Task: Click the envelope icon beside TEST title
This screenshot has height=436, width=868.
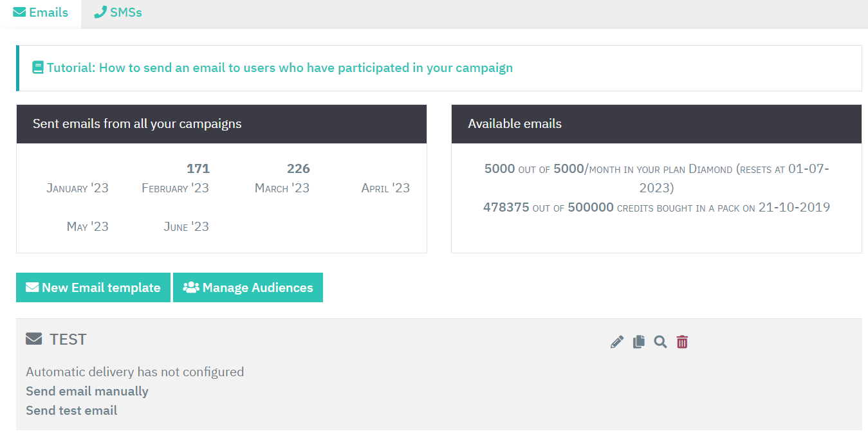Action: (x=34, y=339)
